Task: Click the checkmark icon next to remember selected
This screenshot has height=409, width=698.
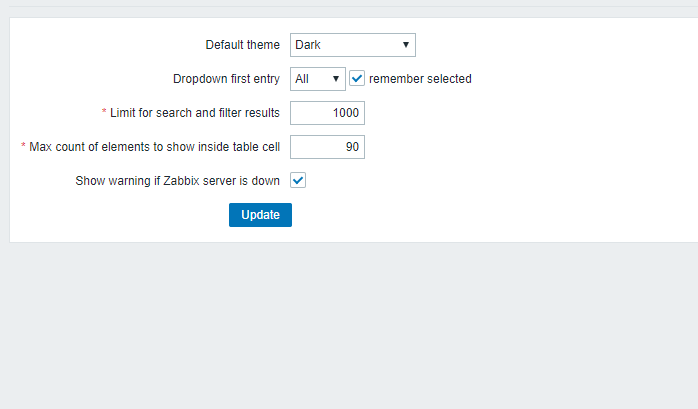Action: pyautogui.click(x=357, y=79)
